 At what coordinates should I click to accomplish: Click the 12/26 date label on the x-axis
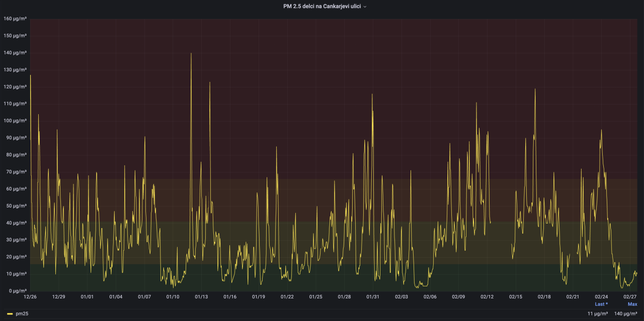(x=30, y=297)
